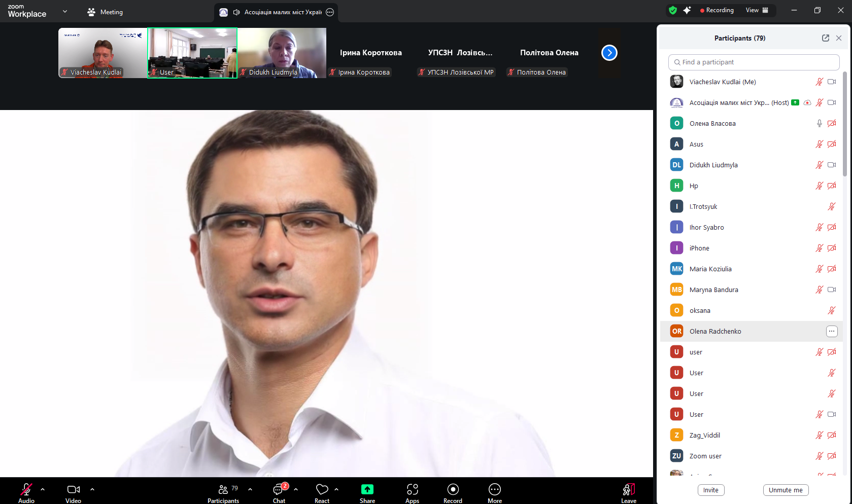Open the More options icon

click(494, 490)
